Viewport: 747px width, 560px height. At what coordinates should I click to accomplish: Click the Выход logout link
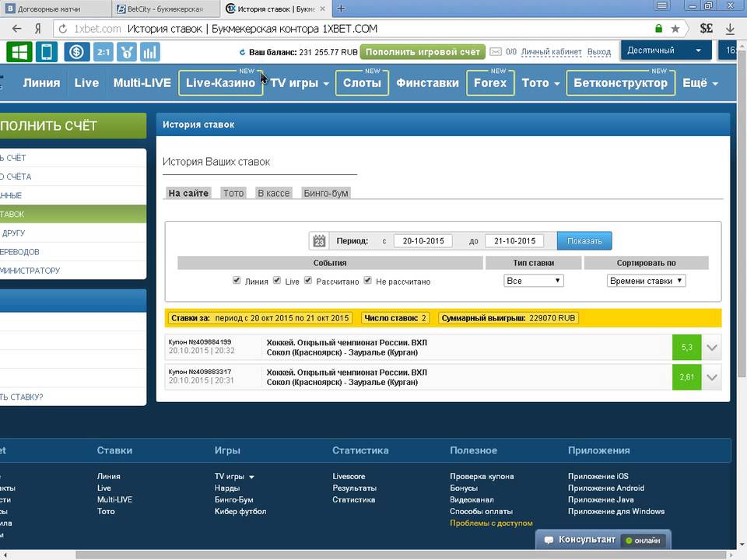coord(599,51)
